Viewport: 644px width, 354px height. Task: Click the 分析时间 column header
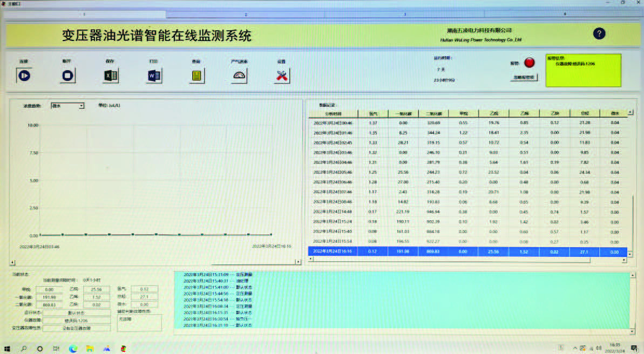[333, 114]
